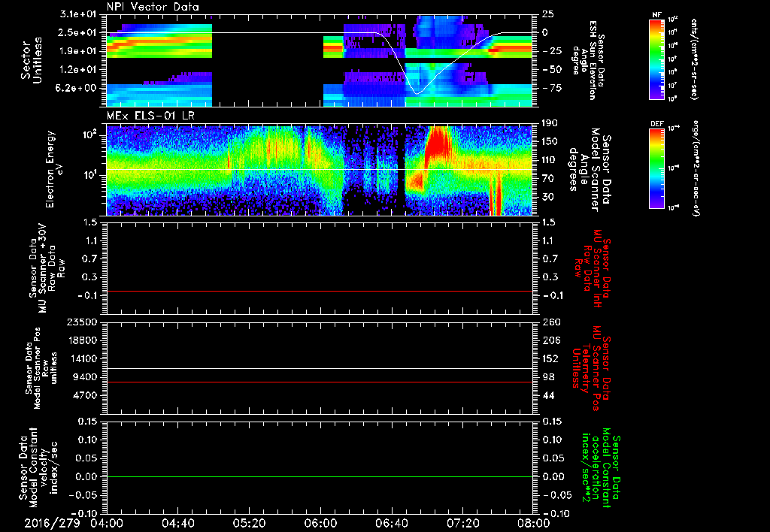Click the red line in MU Scanner +30V panel

tap(320, 291)
